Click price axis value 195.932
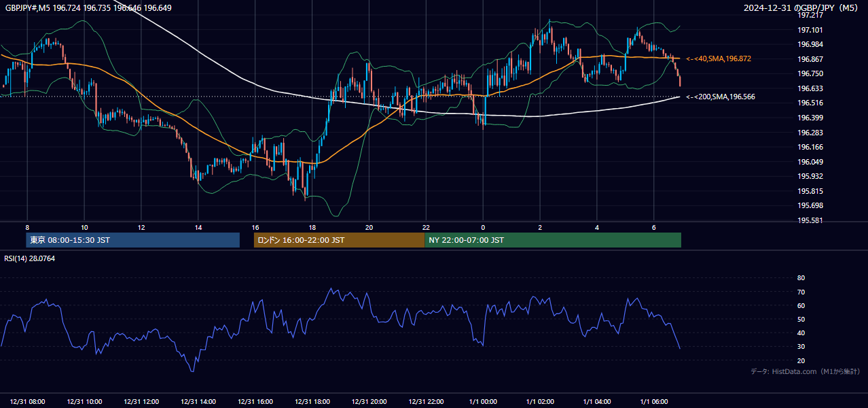This screenshot has width=868, height=408. tap(810, 176)
